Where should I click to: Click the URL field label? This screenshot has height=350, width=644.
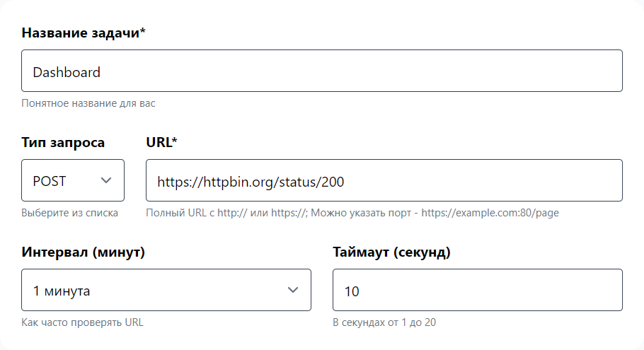point(159,142)
